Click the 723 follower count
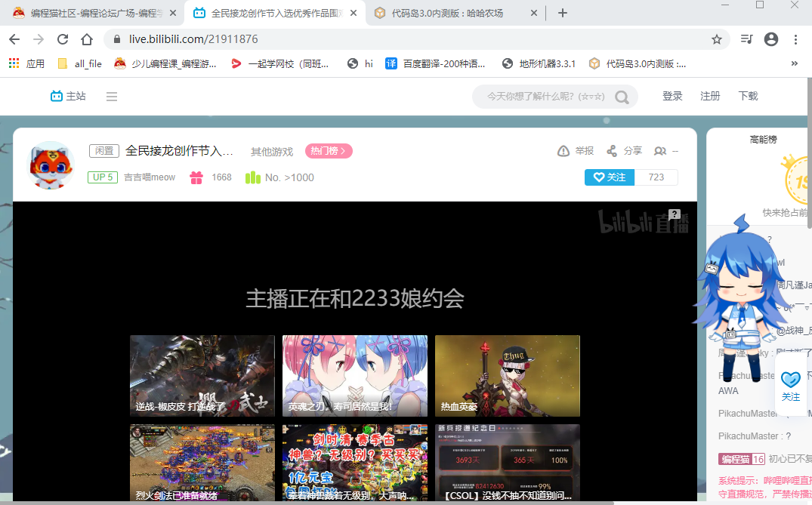812x505 pixels. tap(656, 177)
